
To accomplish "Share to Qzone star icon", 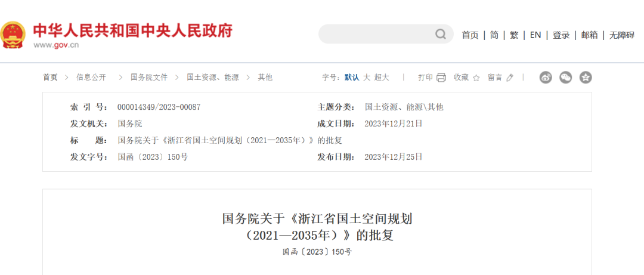I will coord(586,78).
